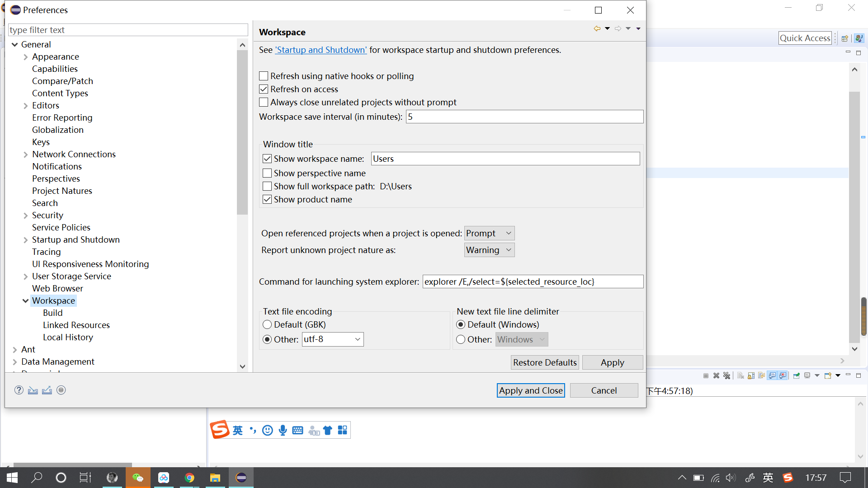Click the Workspace save interval field
The width and height of the screenshot is (868, 488).
click(524, 117)
